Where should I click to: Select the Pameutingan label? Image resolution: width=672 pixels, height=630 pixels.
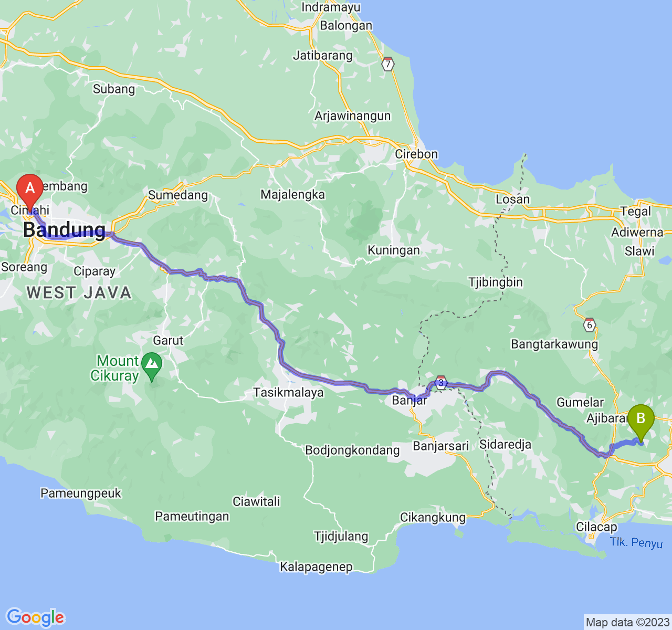192,517
